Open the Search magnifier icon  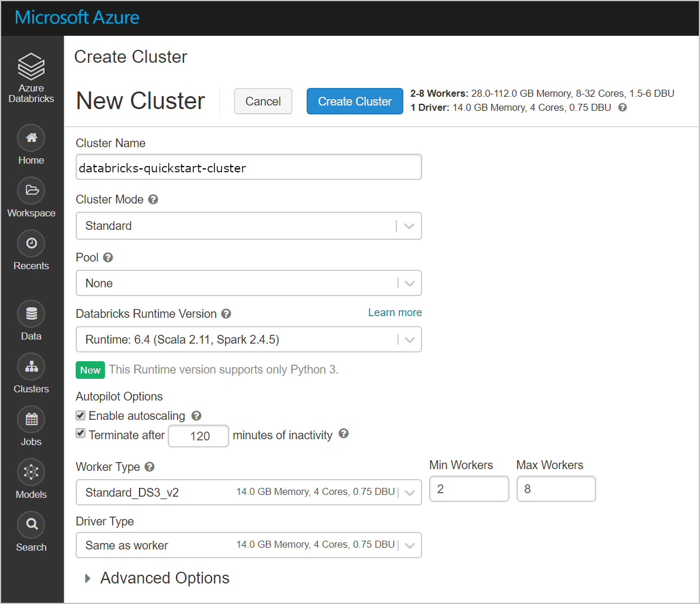31,524
